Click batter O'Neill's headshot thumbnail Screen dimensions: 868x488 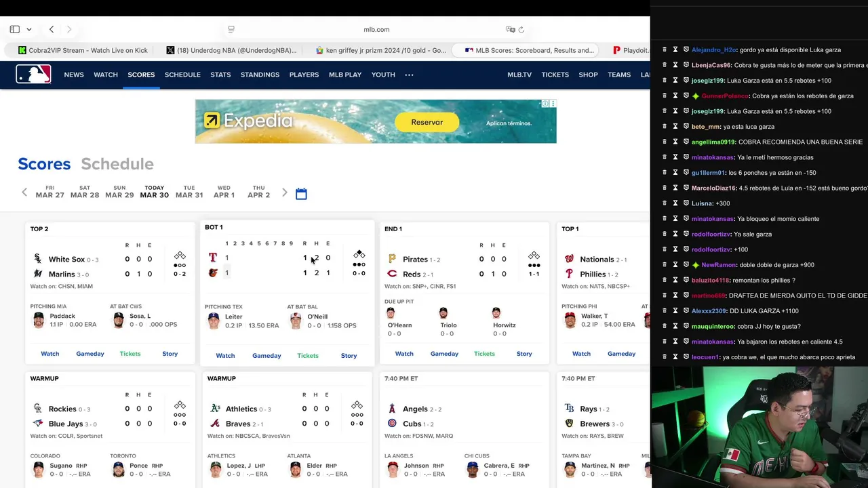point(296,321)
